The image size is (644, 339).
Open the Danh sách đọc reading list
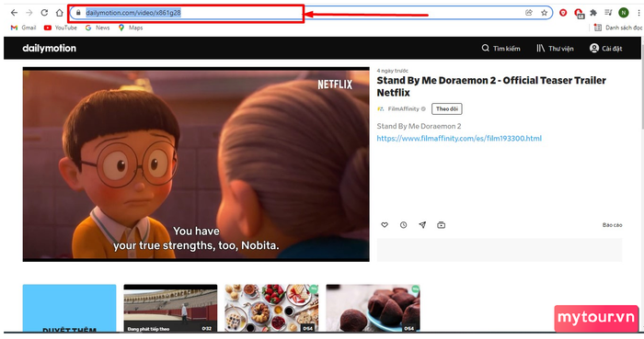pos(618,28)
